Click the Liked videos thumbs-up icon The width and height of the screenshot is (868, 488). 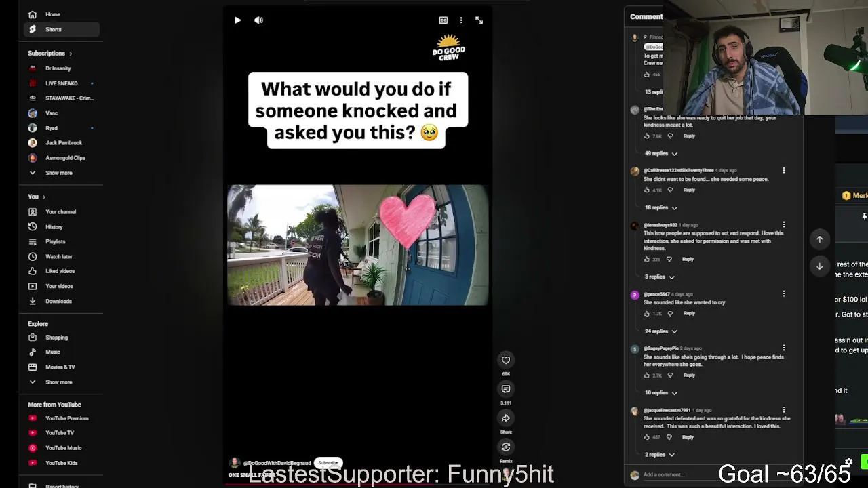(x=33, y=271)
